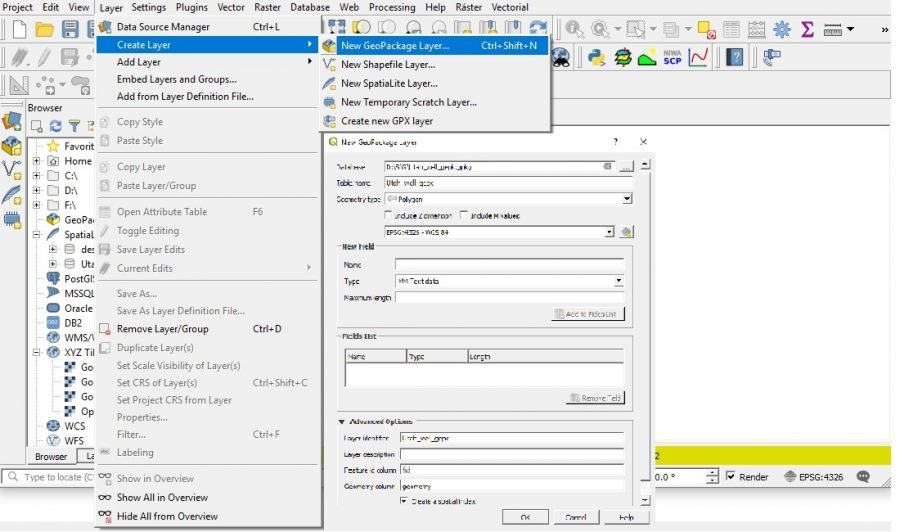900x532 pixels.
Task: Collapse the Advanced Options section
Action: (343, 421)
